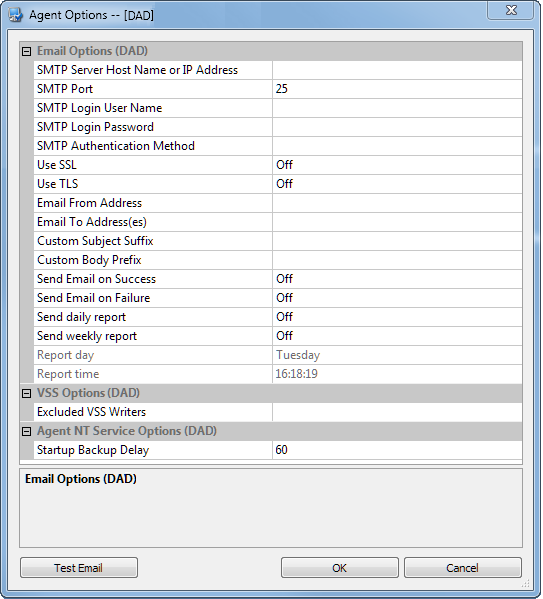Toggle Send Email on Success Off value
This screenshot has height=599, width=543.
point(397,279)
